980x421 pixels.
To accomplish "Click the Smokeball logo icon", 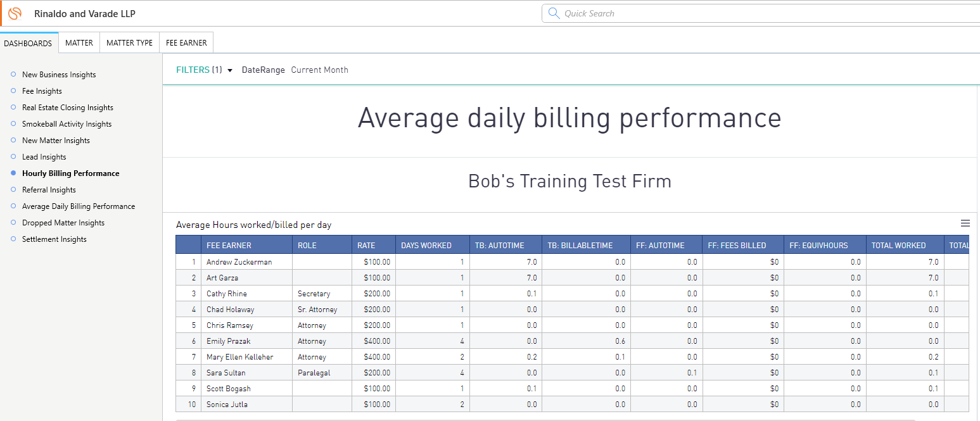I will point(15,13).
